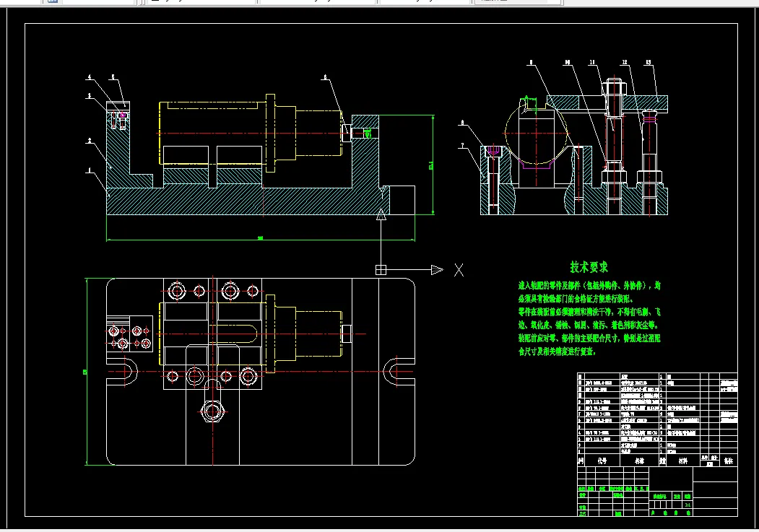
Task: Click the 代号 column header in parts list
Action: pyautogui.click(x=602, y=461)
